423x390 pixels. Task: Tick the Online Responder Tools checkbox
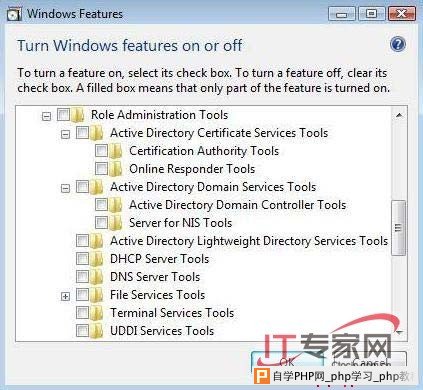click(101, 169)
